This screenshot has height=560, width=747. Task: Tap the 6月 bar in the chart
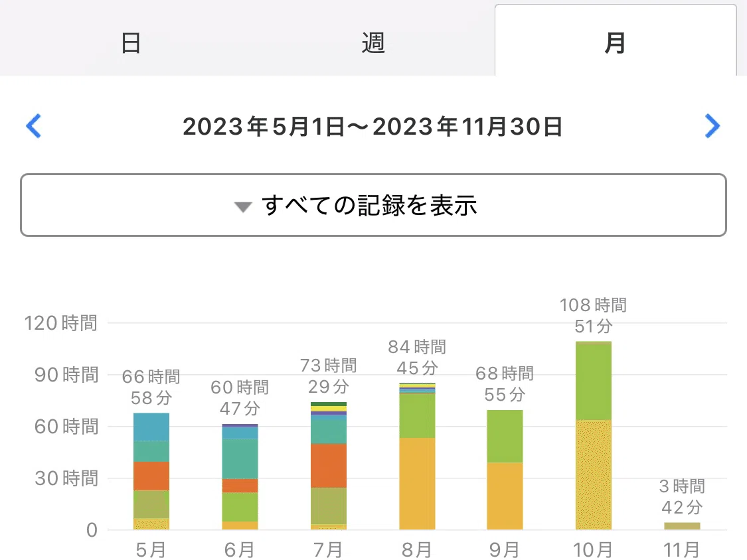(240, 476)
